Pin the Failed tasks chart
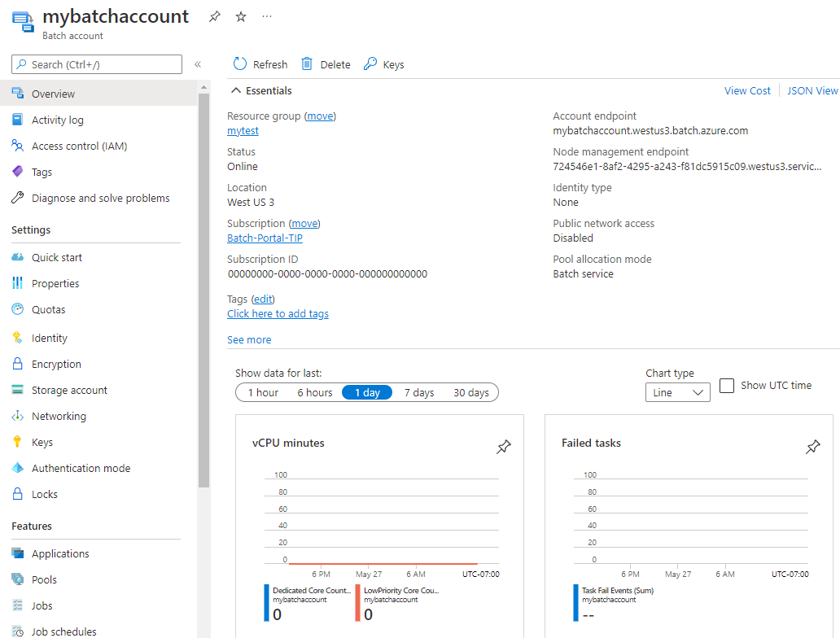Image resolution: width=840 pixels, height=638 pixels. coord(812,447)
